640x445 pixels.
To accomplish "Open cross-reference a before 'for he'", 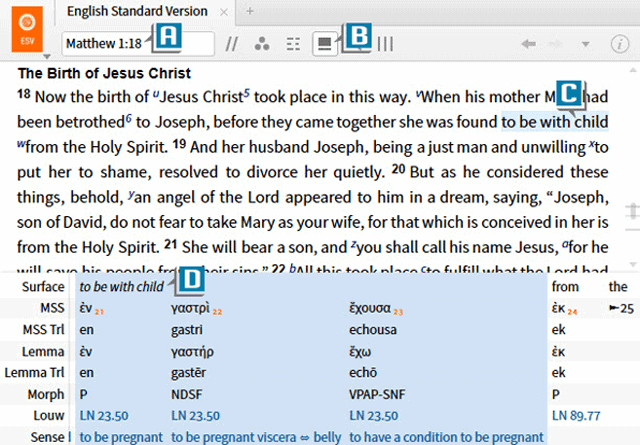I will (x=565, y=245).
